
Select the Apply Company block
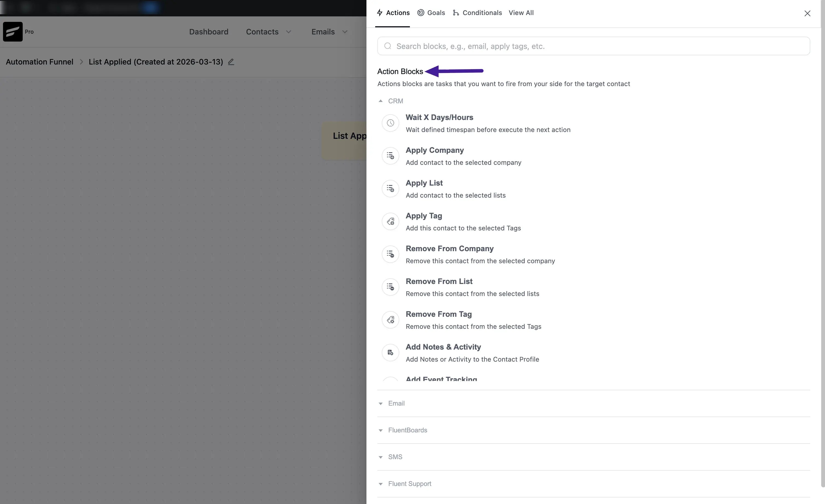[593, 156]
